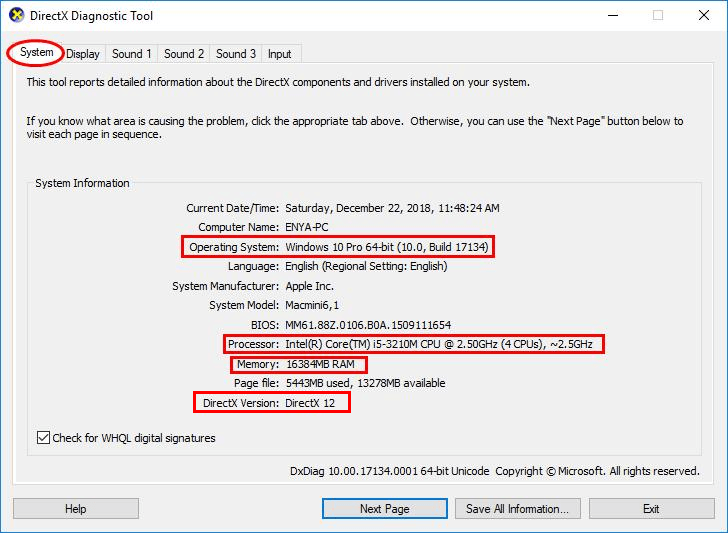
Task: Click the Next Page button
Action: [385, 508]
